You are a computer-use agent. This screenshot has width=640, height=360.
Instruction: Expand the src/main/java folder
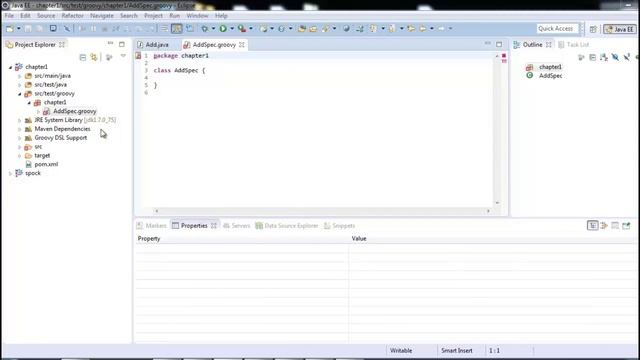click(20, 76)
